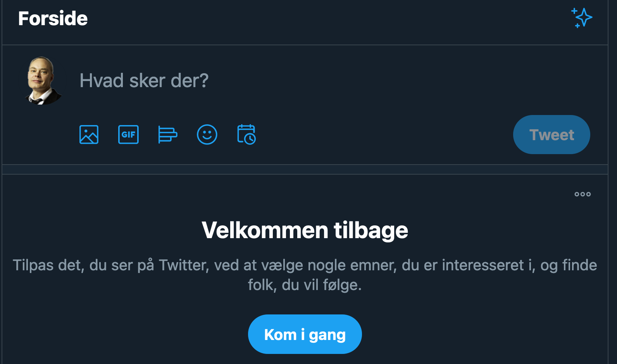
Task: Click the 'folk, du vil følge.' text line
Action: tap(305, 285)
